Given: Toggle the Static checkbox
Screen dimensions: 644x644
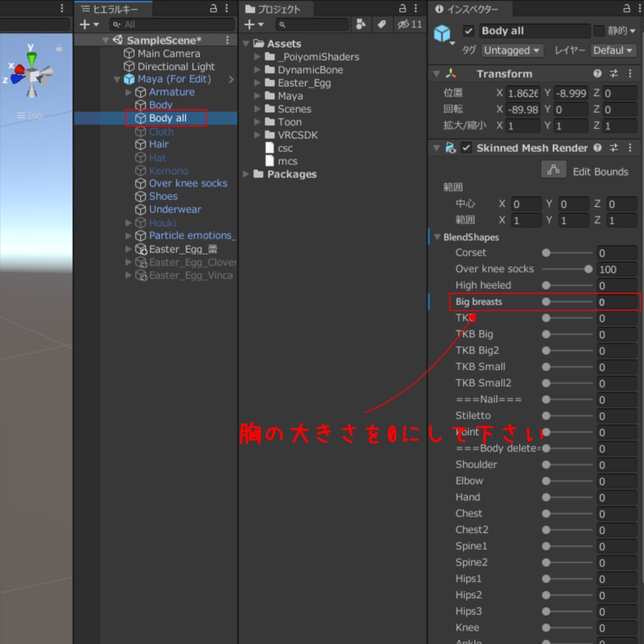Looking at the screenshot, I should coord(599,31).
